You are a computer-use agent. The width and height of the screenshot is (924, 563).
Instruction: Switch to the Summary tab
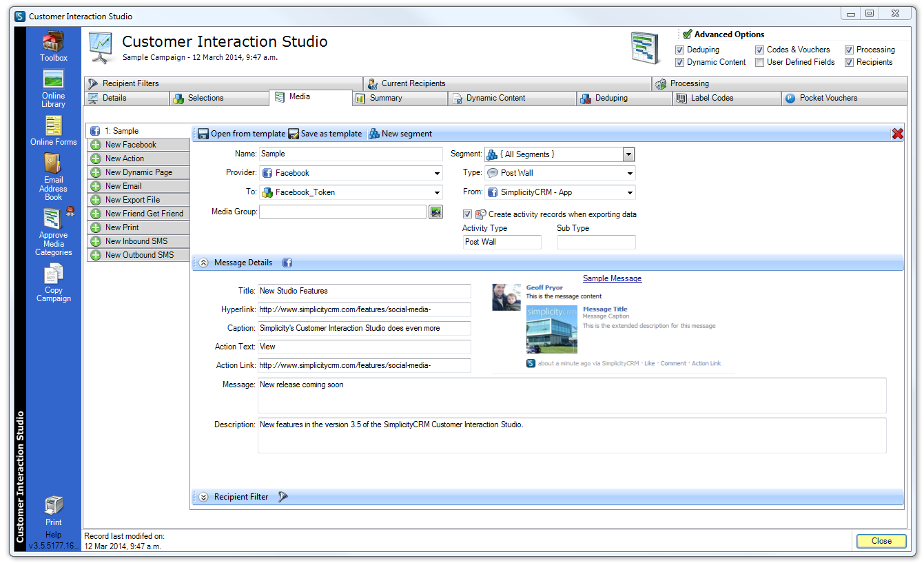click(x=400, y=98)
